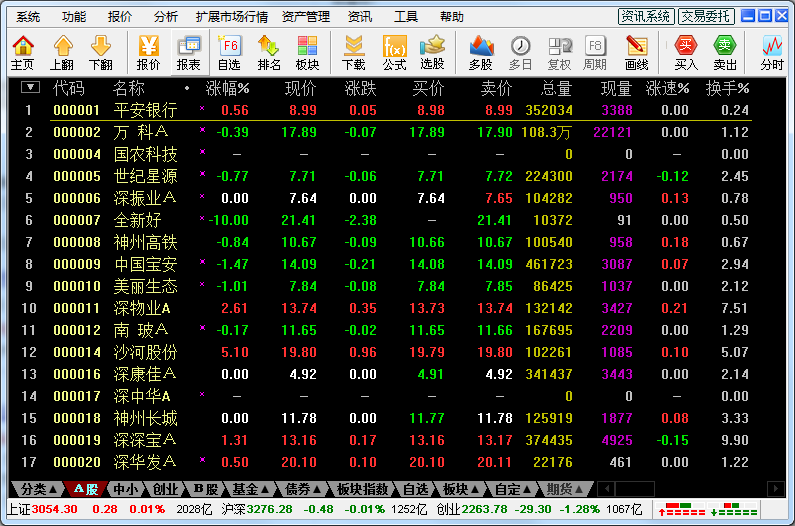This screenshot has width=795, height=526.
Task: Click the 下载 download icon
Action: point(353,52)
